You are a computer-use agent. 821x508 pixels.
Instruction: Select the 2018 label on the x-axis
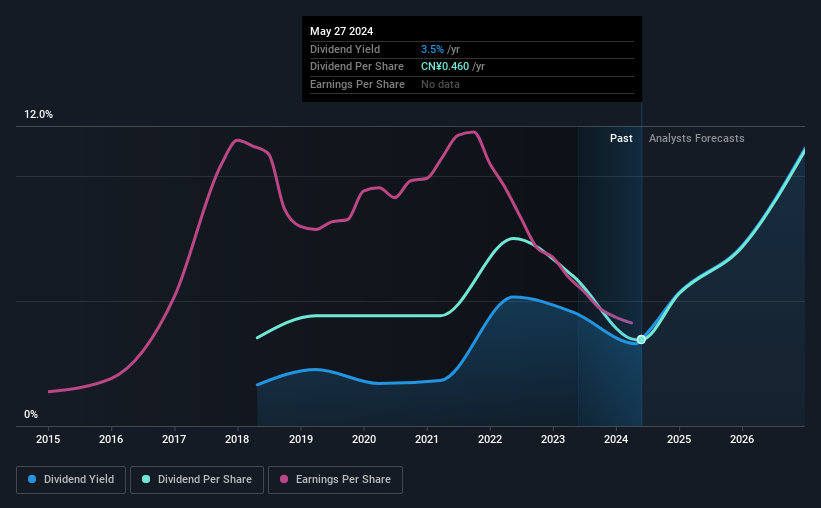(237, 439)
